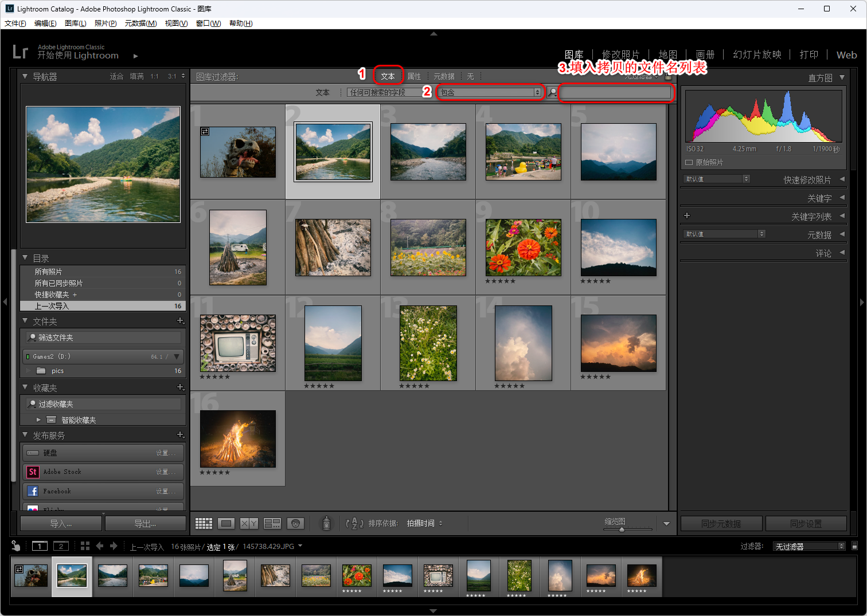The width and height of the screenshot is (867, 616).
Task: Open the 元数据 menu in menu bar
Action: coord(140,23)
